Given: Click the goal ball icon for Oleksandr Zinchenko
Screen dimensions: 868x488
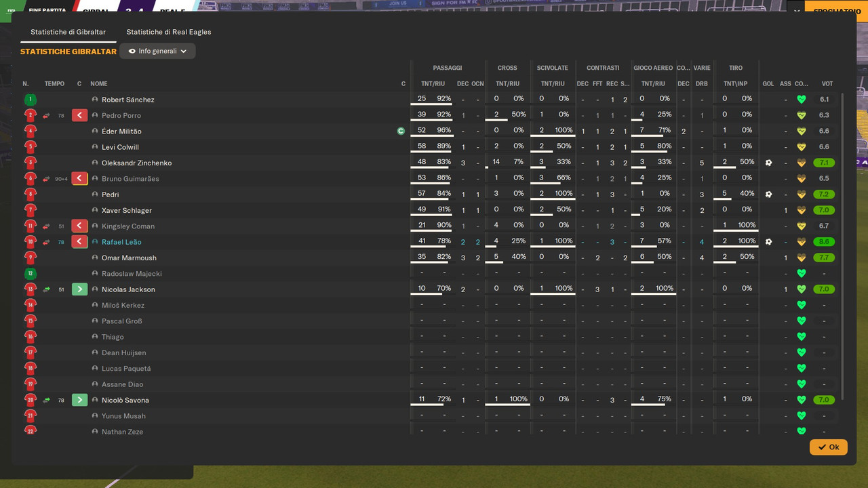Looking at the screenshot, I should pyautogui.click(x=768, y=163).
